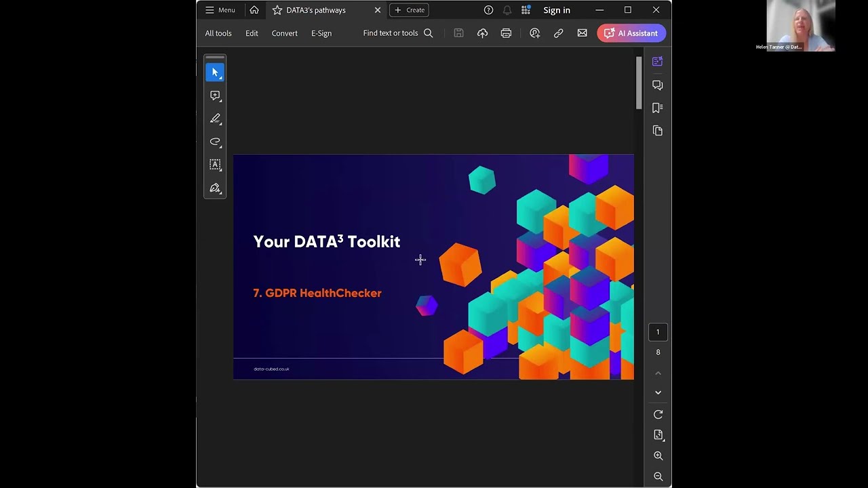Go to the next page arrow
Viewport: 868px width, 488px height.
[658, 392]
